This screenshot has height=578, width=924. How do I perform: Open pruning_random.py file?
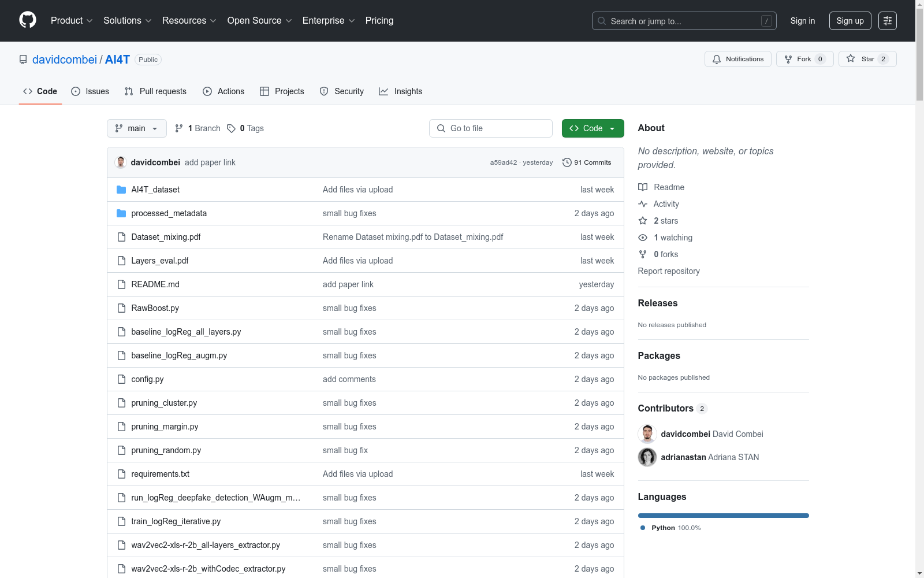pos(166,450)
